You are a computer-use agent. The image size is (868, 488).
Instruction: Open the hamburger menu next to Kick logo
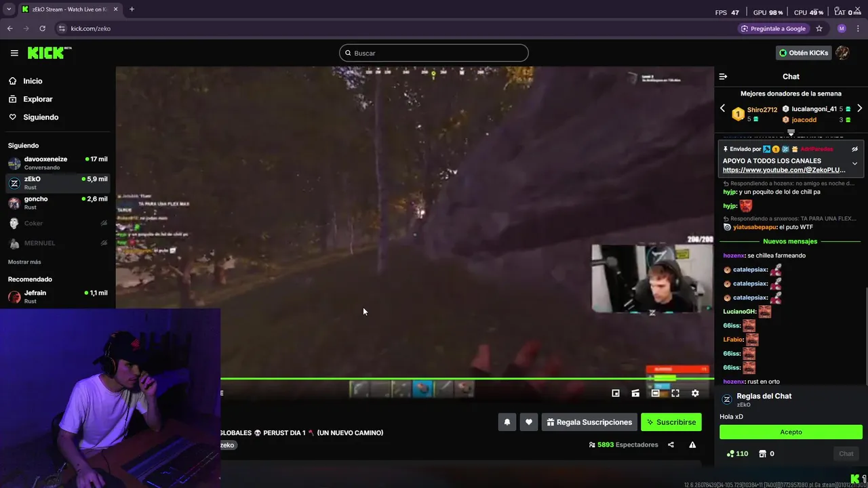(x=14, y=53)
